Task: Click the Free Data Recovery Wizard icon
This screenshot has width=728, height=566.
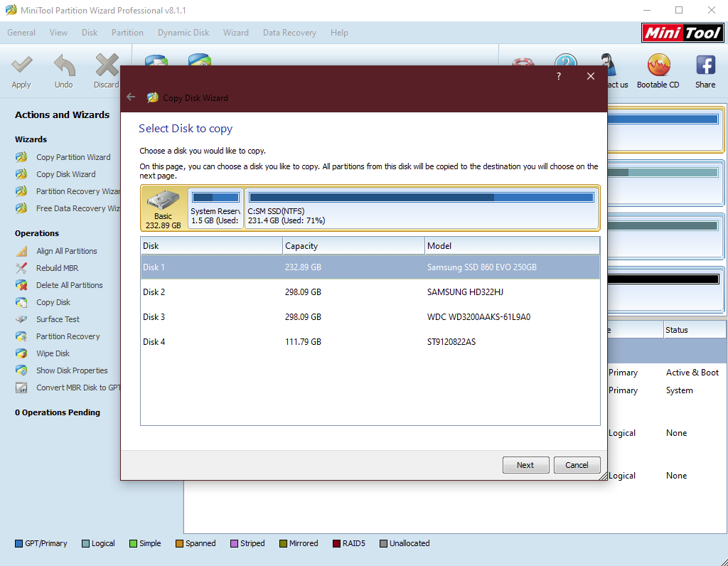Action: point(21,208)
